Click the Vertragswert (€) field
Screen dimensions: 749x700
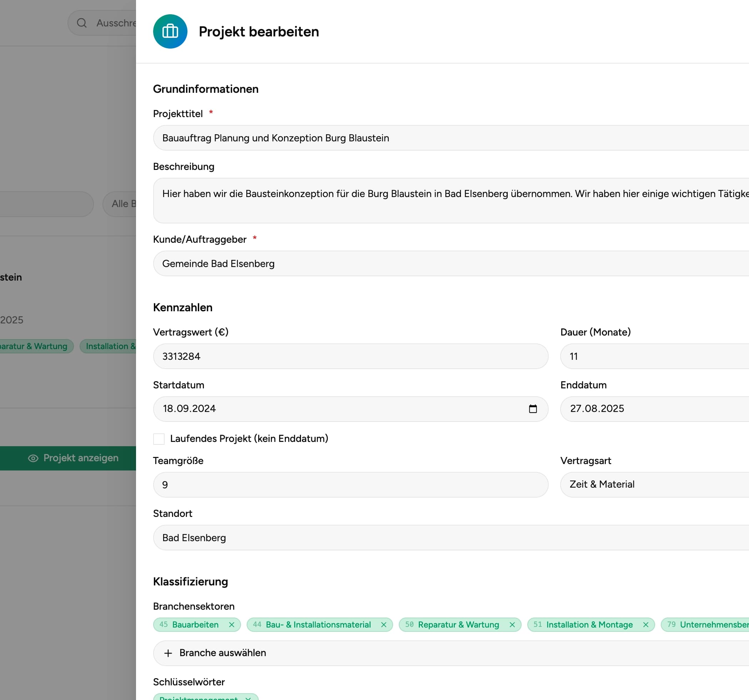pyautogui.click(x=350, y=356)
